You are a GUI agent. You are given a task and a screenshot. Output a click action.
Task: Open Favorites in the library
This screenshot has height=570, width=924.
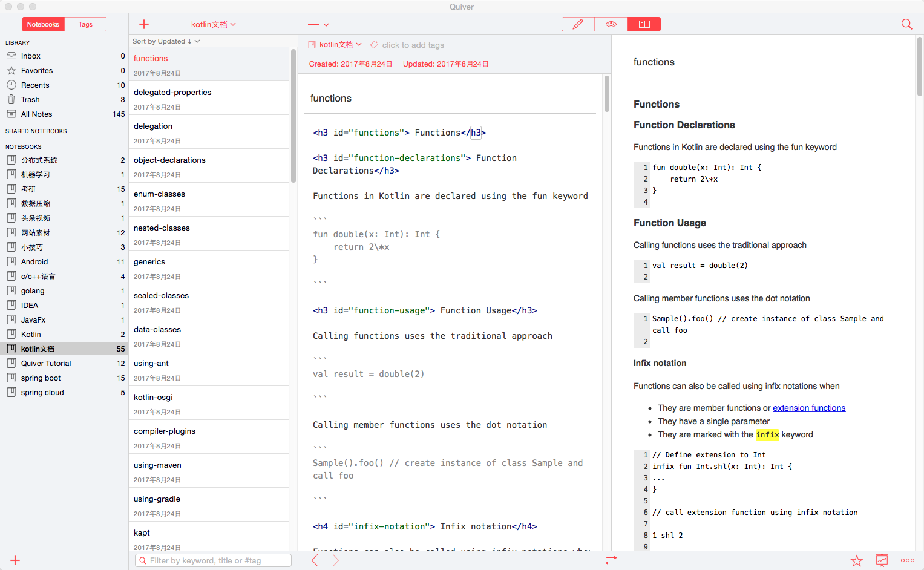tap(64, 71)
